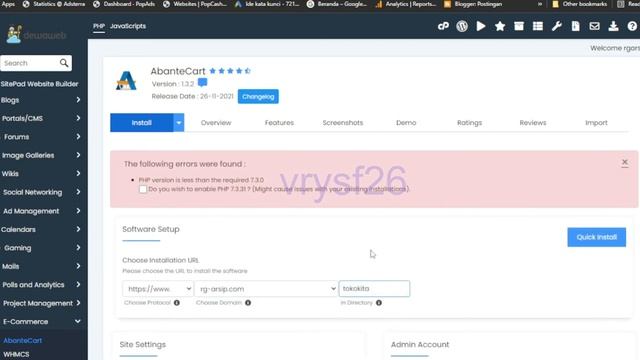Click the sidebar Search field

pyautogui.click(x=30, y=63)
